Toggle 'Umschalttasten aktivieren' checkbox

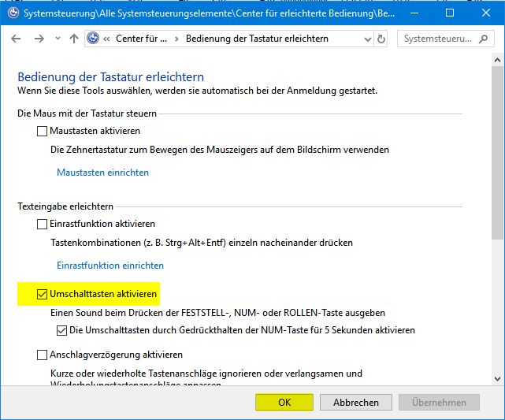click(x=43, y=294)
